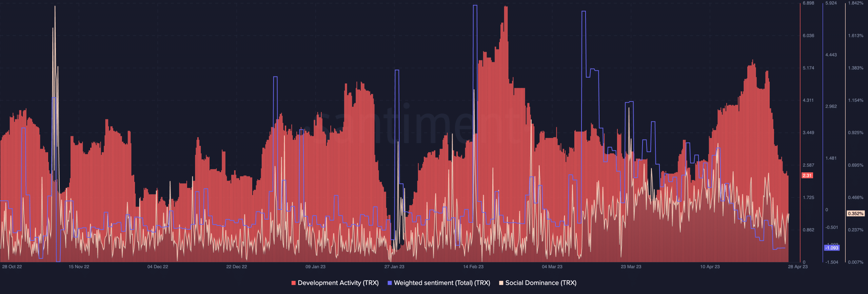Click the 0.862 axis value
Image resolution: width=868 pixels, height=294 pixels.
(x=808, y=230)
